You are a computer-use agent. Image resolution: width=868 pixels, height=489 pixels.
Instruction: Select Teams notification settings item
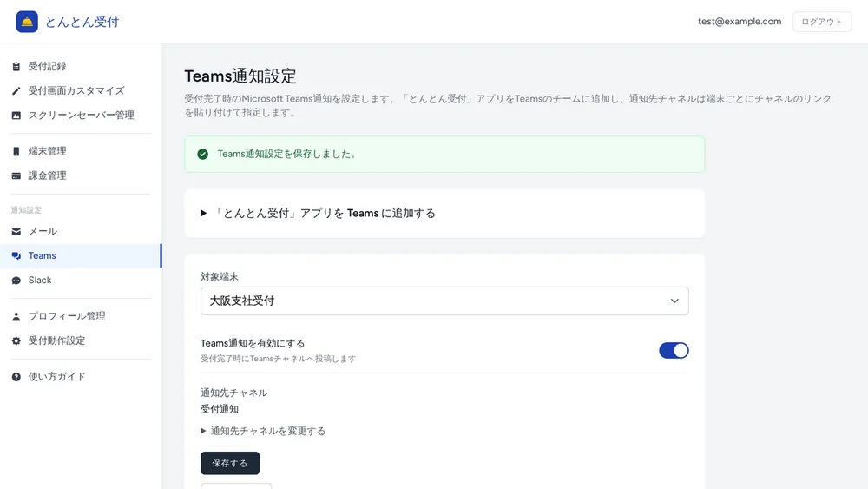tap(81, 256)
